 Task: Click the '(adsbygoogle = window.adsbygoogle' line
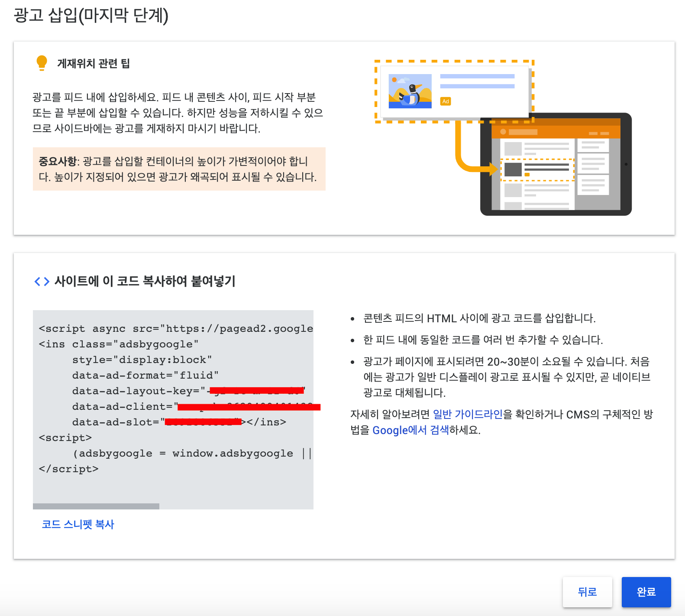coord(193,453)
